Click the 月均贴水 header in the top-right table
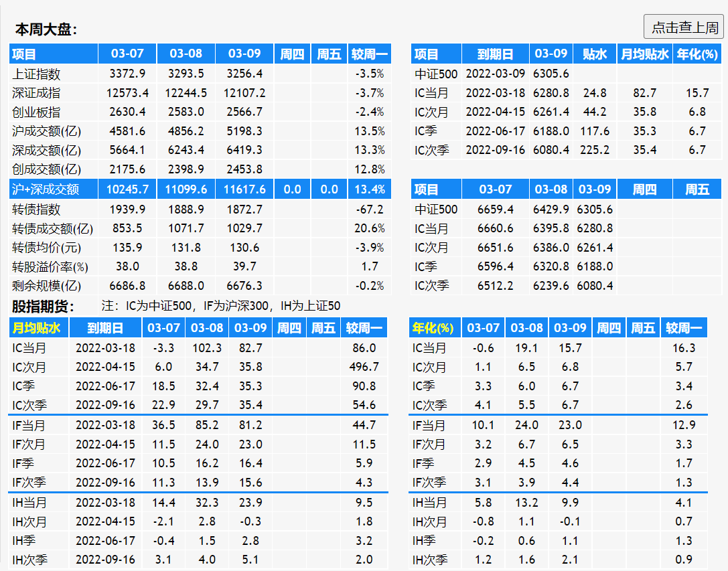This screenshot has width=728, height=571. (645, 54)
